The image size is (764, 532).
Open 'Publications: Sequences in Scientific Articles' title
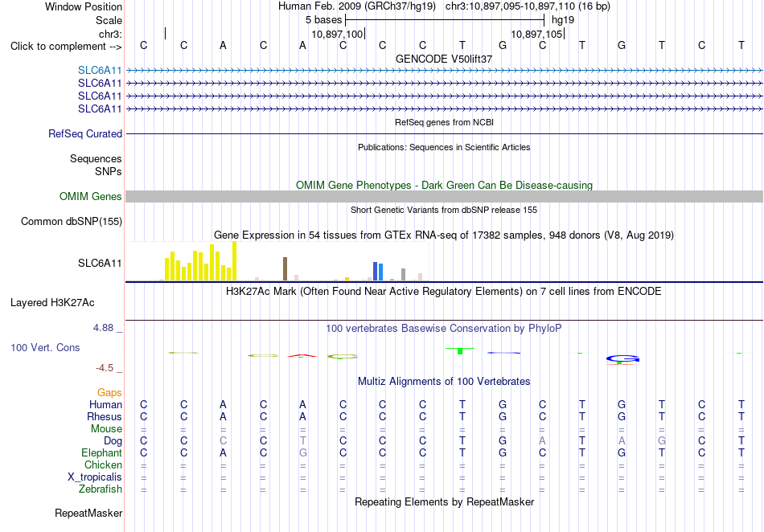444,148
